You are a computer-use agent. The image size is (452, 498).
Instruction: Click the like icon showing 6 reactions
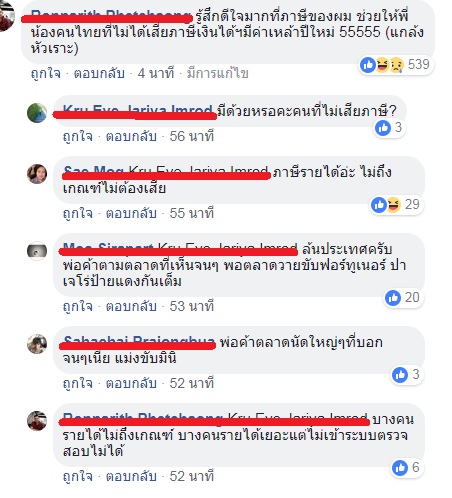[x=400, y=468]
